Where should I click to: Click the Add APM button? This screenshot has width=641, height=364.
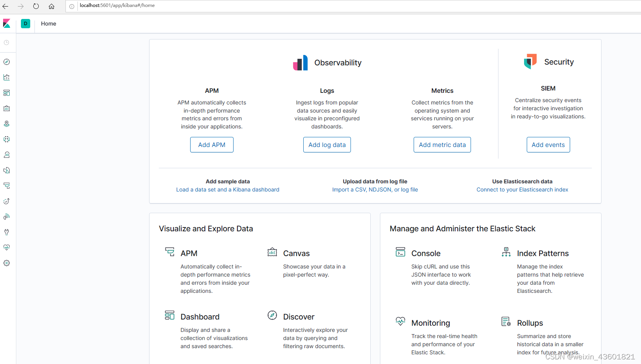coord(212,145)
